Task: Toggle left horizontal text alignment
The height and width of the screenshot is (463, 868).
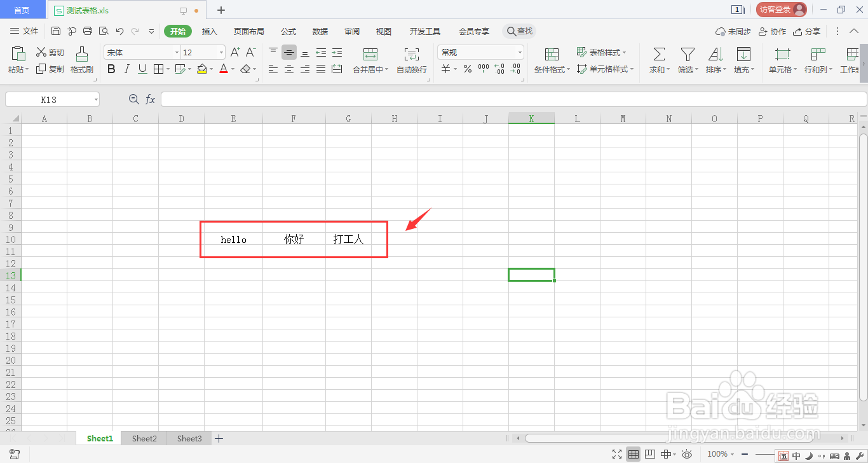Action: [273, 69]
